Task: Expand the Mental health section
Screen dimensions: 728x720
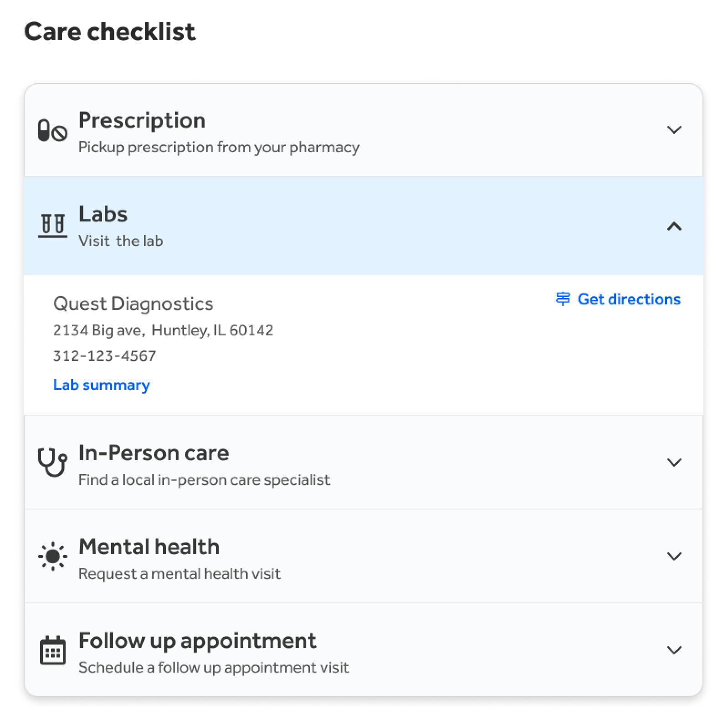Action: 674,556
